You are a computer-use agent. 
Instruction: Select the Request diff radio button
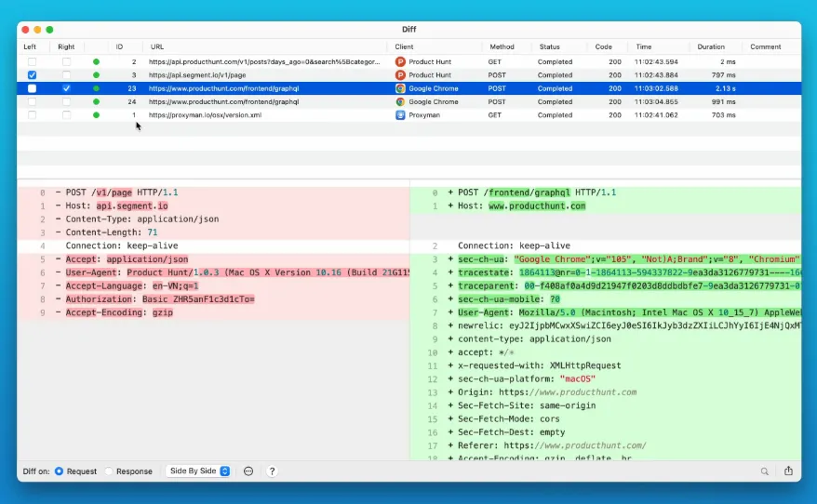coord(59,471)
